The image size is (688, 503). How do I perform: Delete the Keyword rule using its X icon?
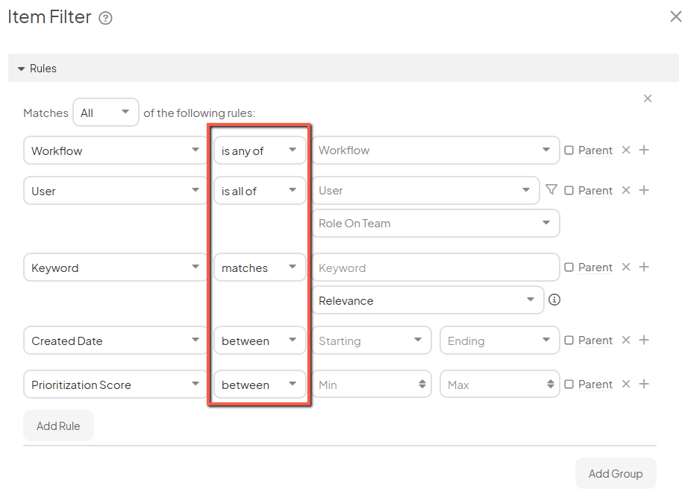click(x=626, y=267)
